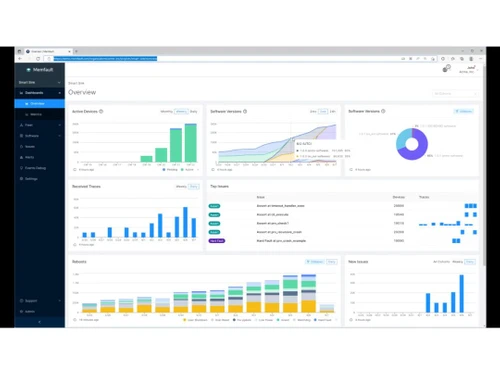The width and height of the screenshot is (500, 375).
Task: Click the purple Hard Fault badge
Action: [x=217, y=241]
